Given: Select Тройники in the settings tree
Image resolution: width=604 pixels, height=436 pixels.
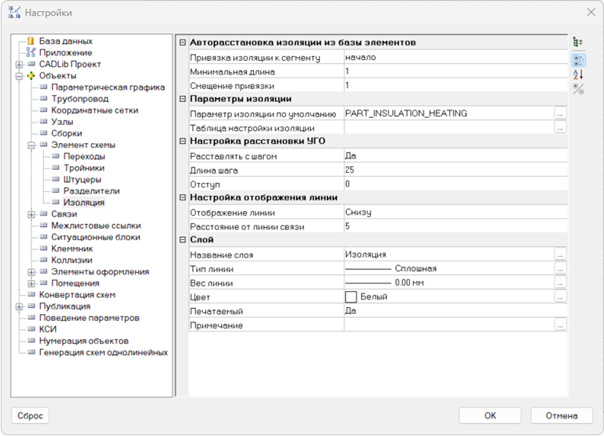Looking at the screenshot, I should pos(84,168).
